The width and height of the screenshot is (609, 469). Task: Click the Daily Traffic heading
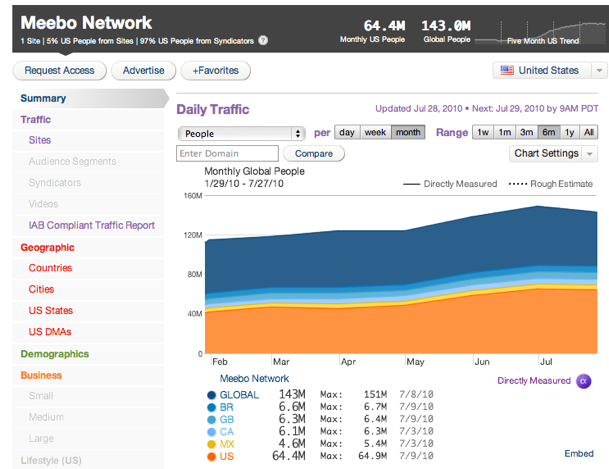[213, 109]
